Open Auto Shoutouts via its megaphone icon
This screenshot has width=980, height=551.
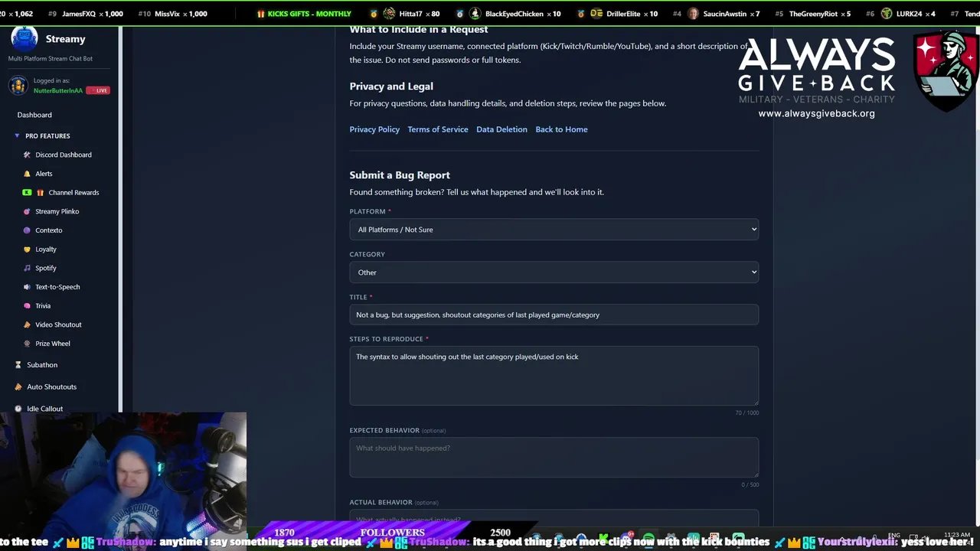pyautogui.click(x=18, y=386)
